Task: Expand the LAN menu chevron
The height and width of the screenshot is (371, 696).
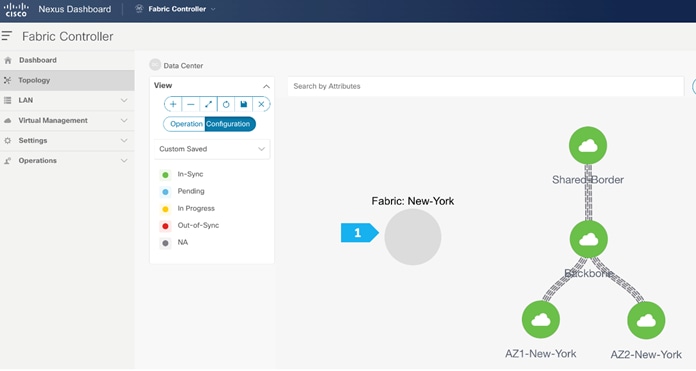Action: click(124, 100)
